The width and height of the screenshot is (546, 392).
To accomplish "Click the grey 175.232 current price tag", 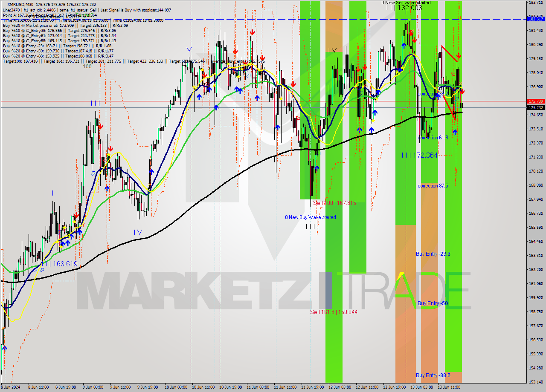I will 536,107.
